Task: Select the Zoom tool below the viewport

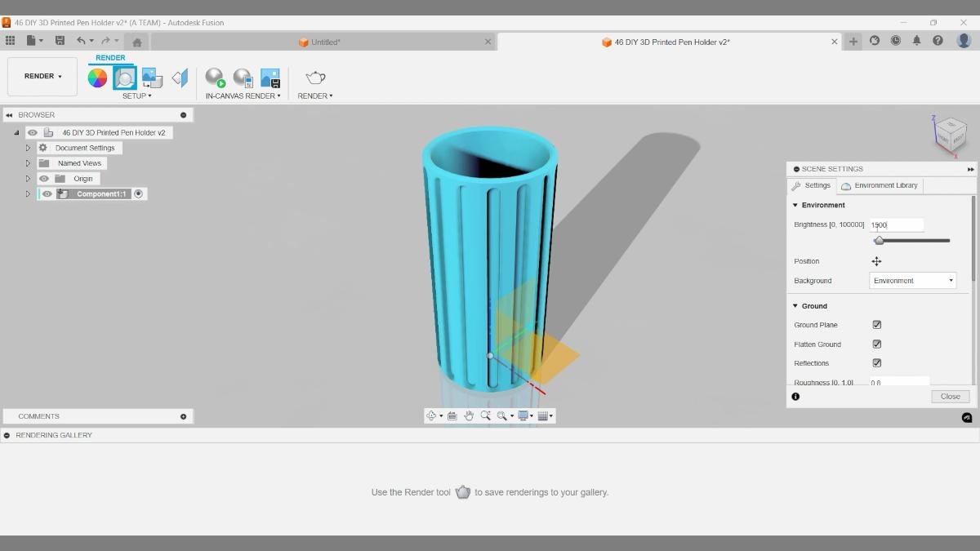Action: 487,415
